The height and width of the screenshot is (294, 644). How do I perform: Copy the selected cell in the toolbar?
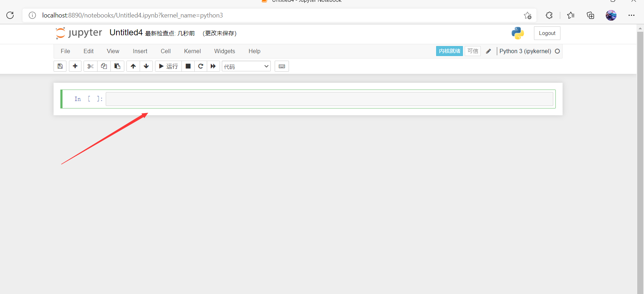(x=104, y=66)
